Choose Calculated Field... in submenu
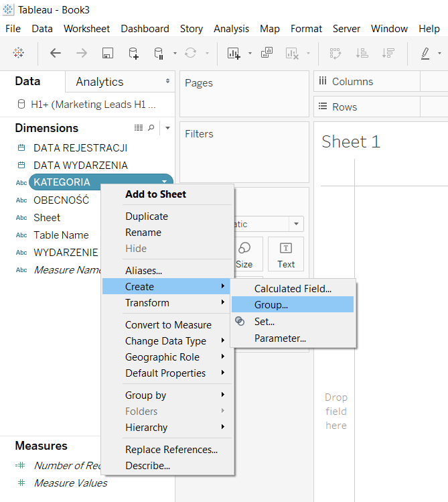Screen dimensions: 448x502 [x=293, y=289]
